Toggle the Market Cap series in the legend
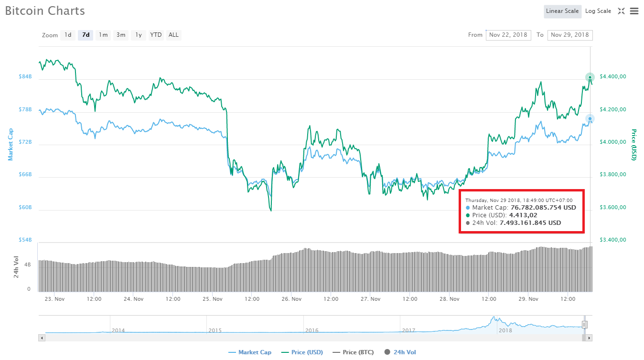This screenshot has width=644, height=360. [x=250, y=352]
